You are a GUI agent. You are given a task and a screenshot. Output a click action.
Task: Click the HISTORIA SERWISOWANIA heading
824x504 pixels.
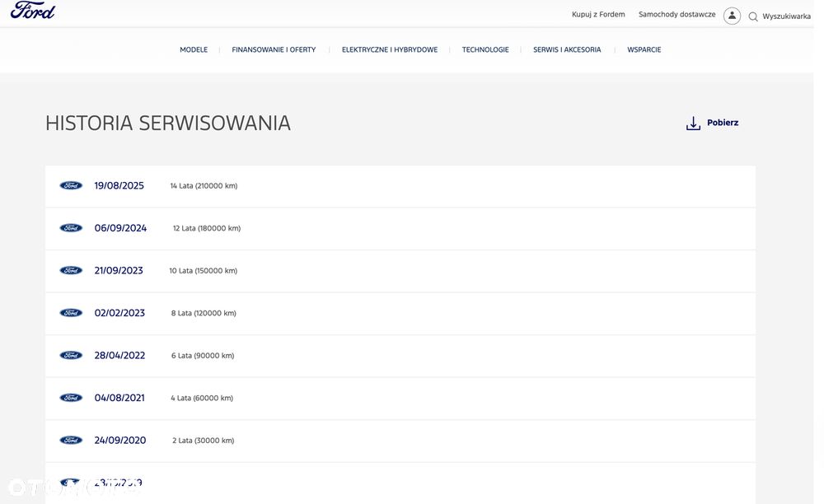167,124
